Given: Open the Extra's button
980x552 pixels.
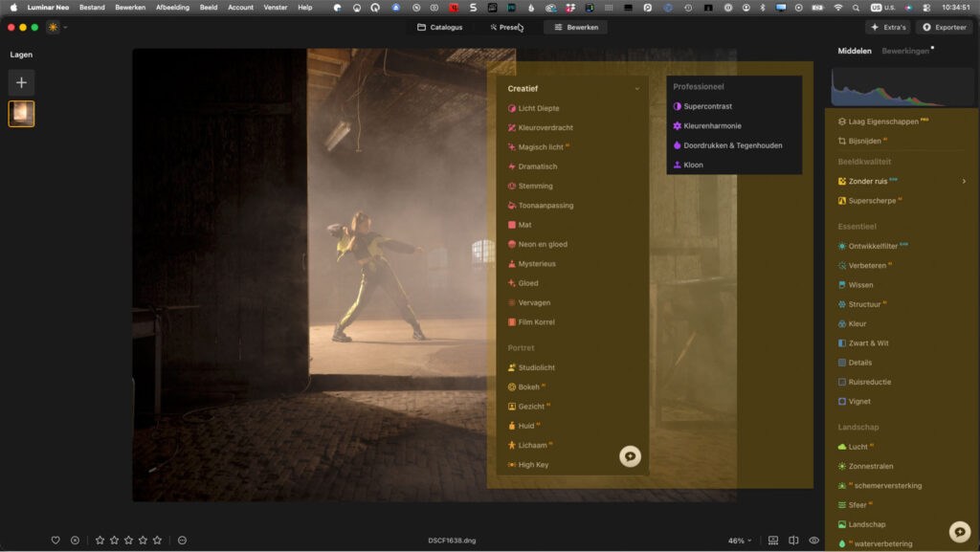Looking at the screenshot, I should pyautogui.click(x=888, y=28).
